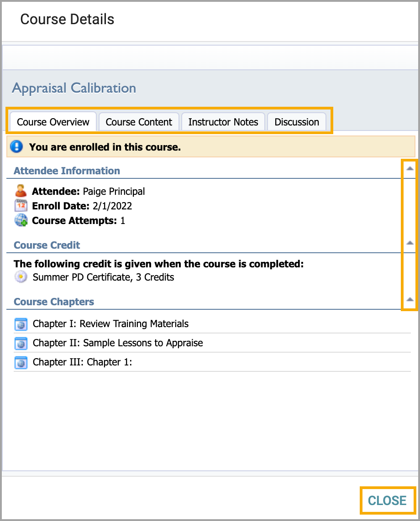Click the Summer PD Certificate credit icon

21,277
